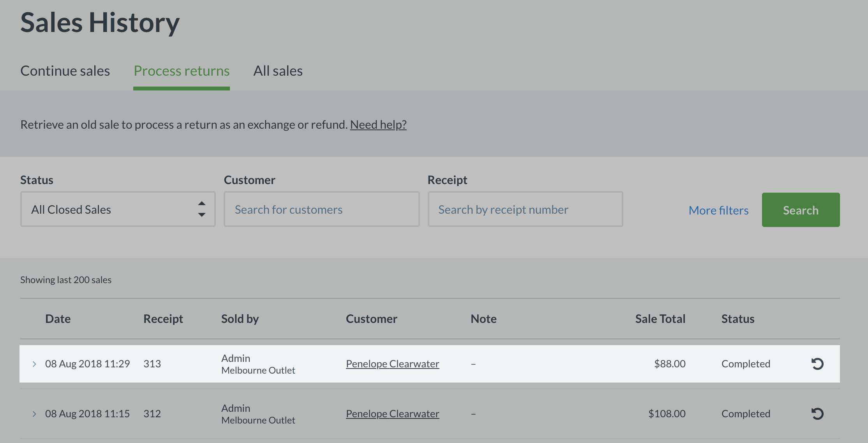Focus the Search for customers field
The width and height of the screenshot is (868, 443).
tap(321, 209)
